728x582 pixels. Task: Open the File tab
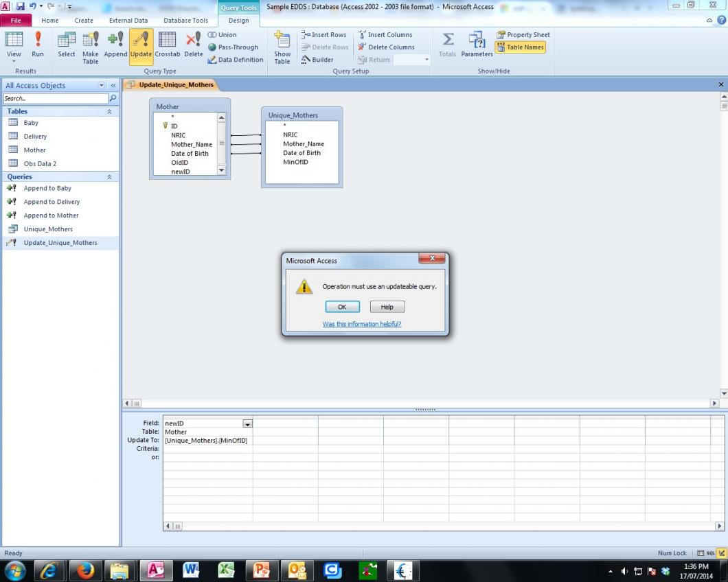(16, 21)
